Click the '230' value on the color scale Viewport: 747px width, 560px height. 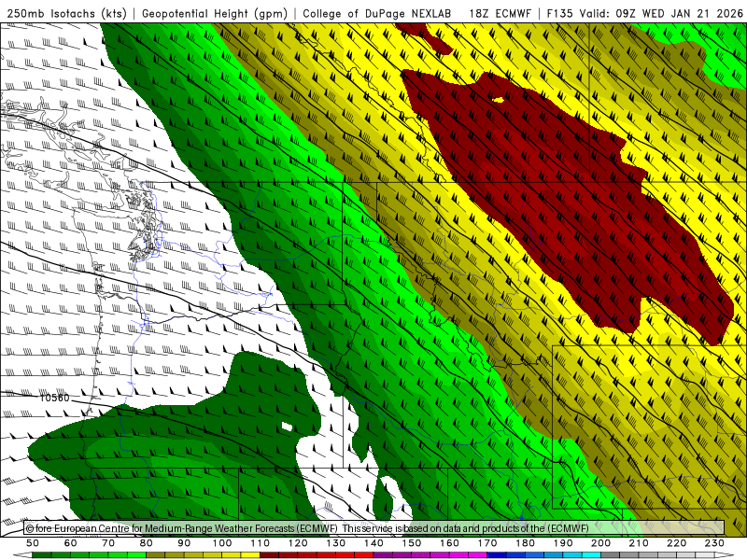point(714,543)
